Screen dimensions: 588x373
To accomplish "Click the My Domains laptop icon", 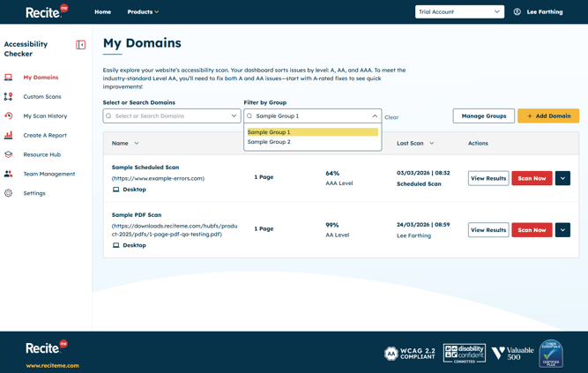I will [x=9, y=78].
